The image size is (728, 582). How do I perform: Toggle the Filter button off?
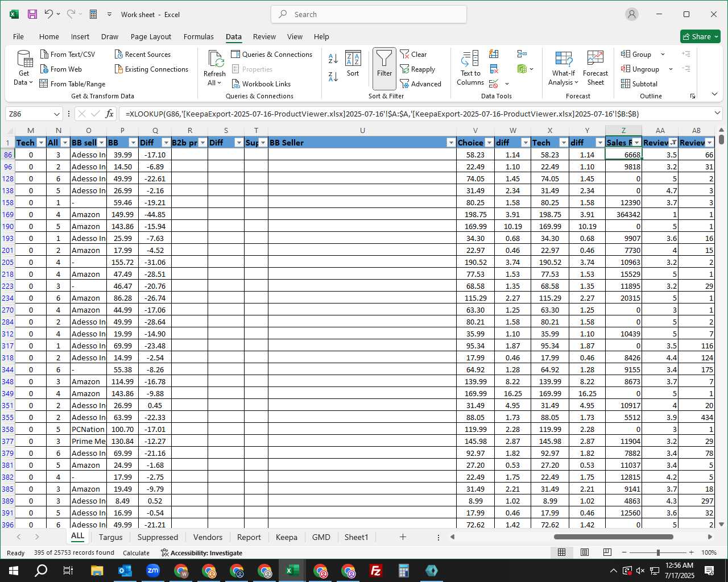384,69
